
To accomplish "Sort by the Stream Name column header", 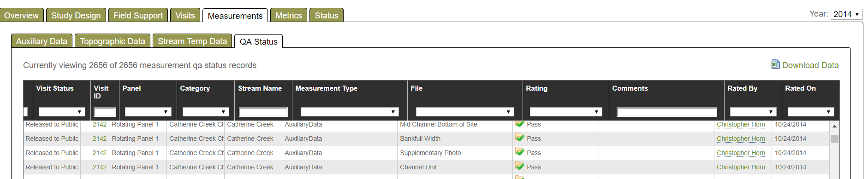I will point(260,88).
